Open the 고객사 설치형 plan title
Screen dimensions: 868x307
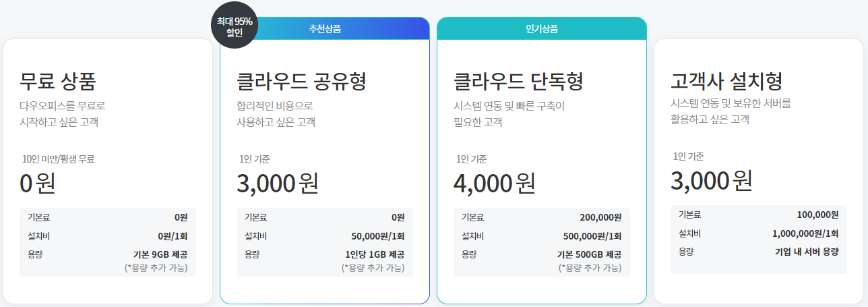tap(726, 82)
